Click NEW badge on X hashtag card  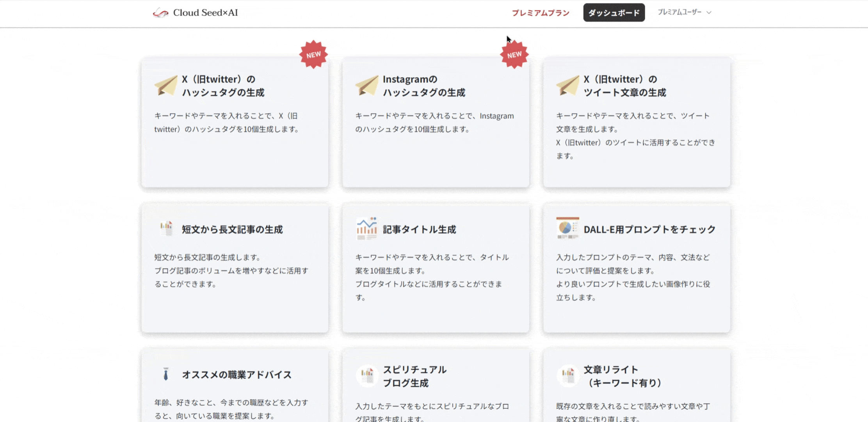pyautogui.click(x=313, y=55)
